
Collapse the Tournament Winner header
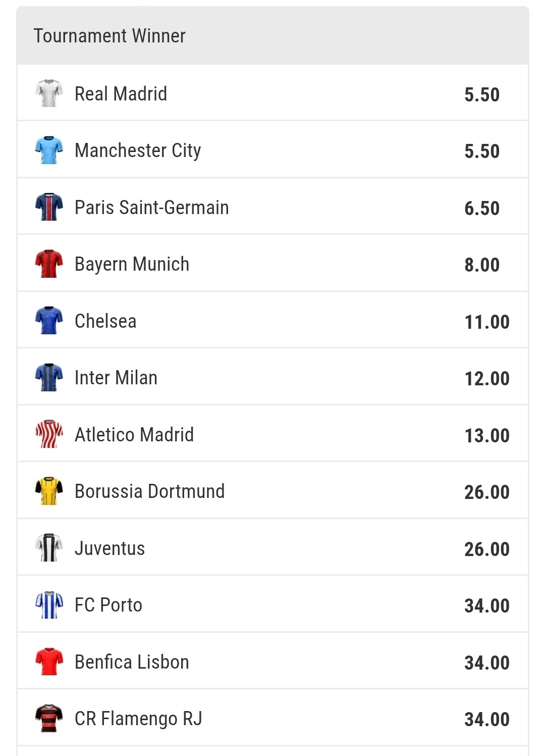click(272, 36)
